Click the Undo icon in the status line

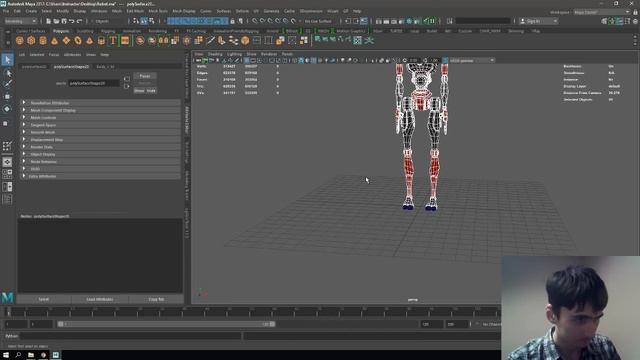coord(72,21)
